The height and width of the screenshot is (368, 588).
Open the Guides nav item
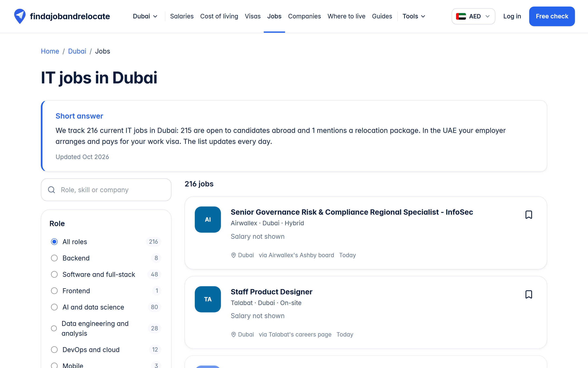[x=382, y=16]
